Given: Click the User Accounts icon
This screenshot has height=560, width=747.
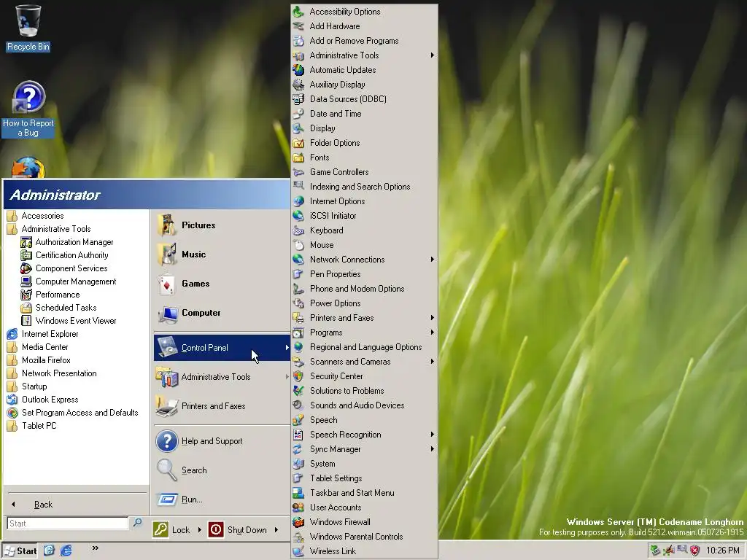Looking at the screenshot, I should coord(298,507).
